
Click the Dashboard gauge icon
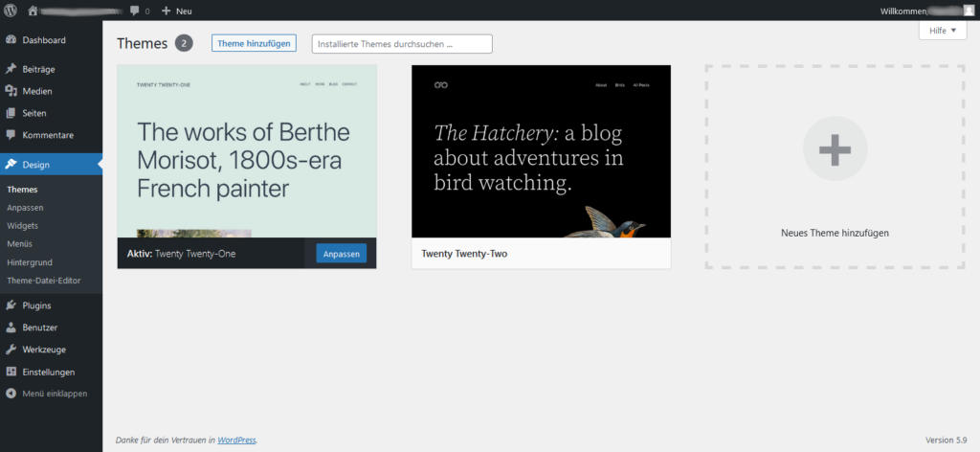point(11,40)
